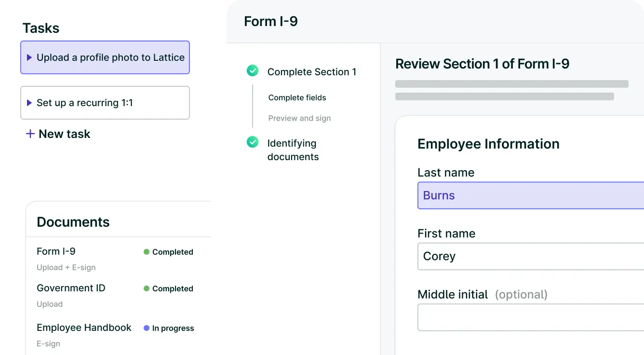Image resolution: width=644 pixels, height=355 pixels.
Task: Click the First name field containing Corey
Action: 530,256
